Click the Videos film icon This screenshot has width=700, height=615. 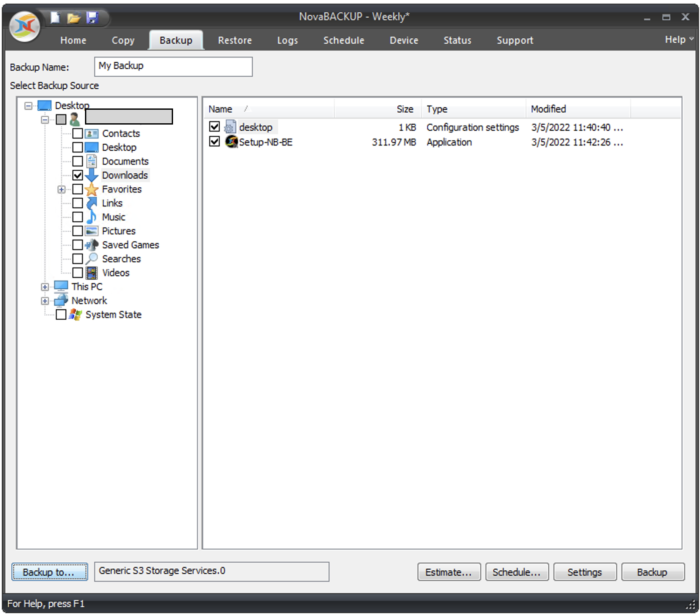[x=92, y=273]
